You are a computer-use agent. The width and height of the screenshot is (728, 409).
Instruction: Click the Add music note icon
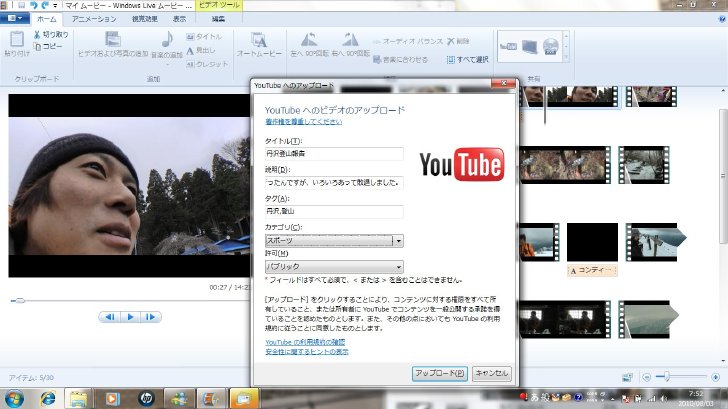point(167,39)
